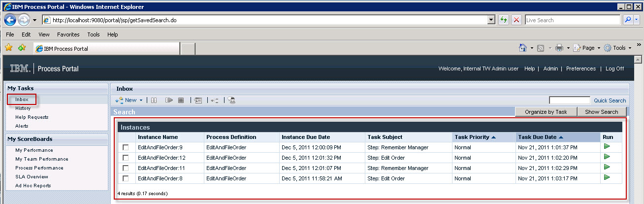Click the Quick Search text field
Image resolution: width=644 pixels, height=204 pixels.
pos(570,101)
